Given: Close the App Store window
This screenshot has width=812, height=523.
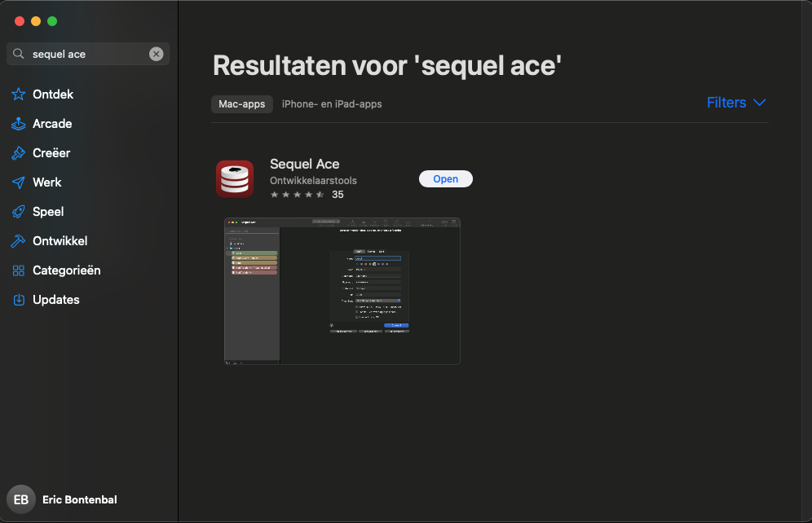Looking at the screenshot, I should tap(20, 21).
